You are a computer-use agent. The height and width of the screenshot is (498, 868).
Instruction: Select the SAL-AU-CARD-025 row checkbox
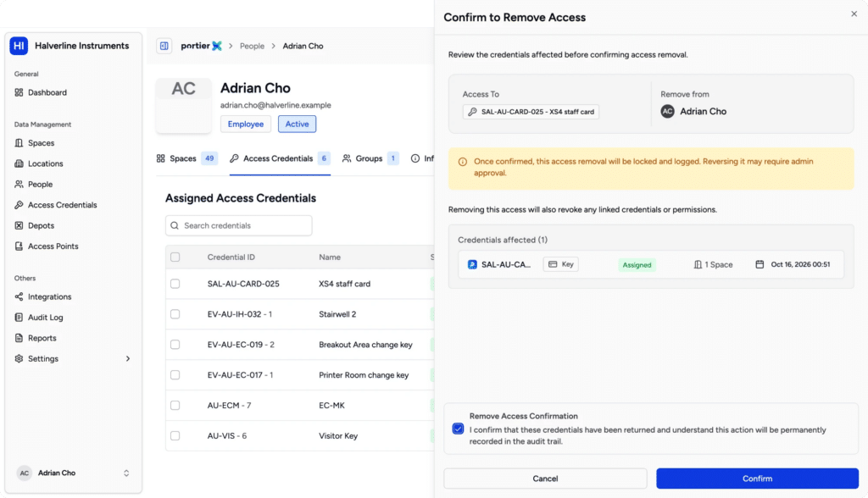(x=175, y=284)
